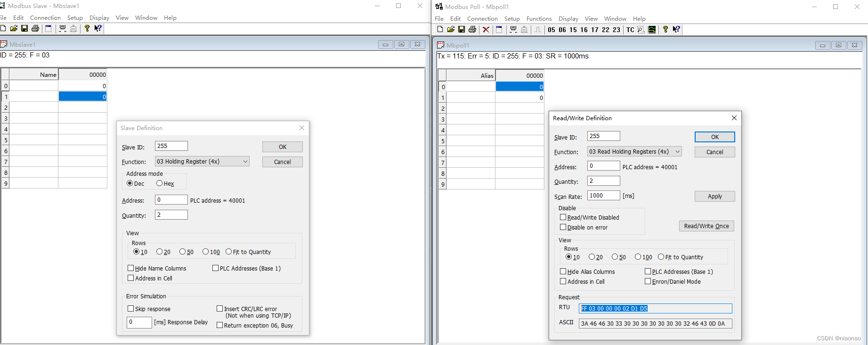Click the Slave ID field in Slave Definition
This screenshot has width=868, height=345.
(x=171, y=146)
